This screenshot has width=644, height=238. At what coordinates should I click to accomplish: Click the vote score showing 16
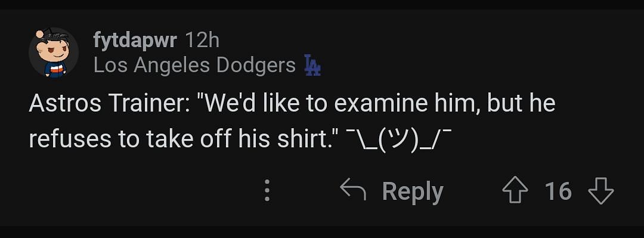coord(558,191)
